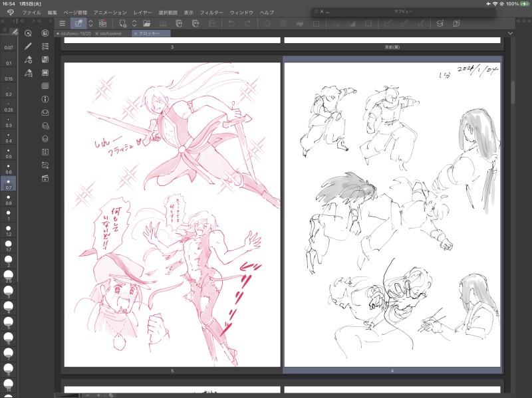
Task: Open the stacked Layers palette icon
Action: [45, 139]
